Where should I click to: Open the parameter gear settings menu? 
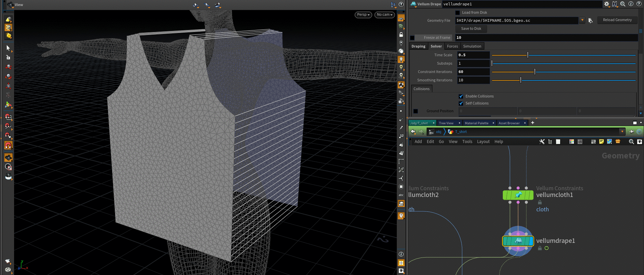606,4
